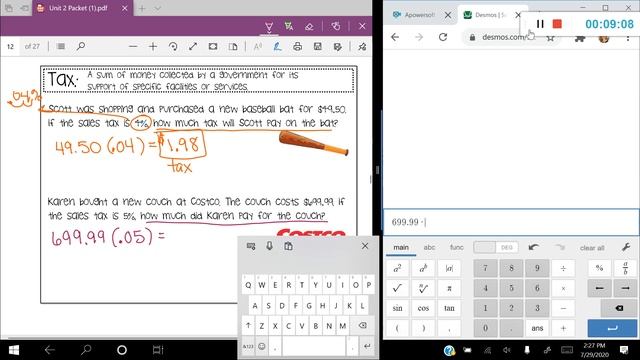The height and width of the screenshot is (360, 640).
Task: Open the PDF table of contents
Action: click(x=61, y=47)
